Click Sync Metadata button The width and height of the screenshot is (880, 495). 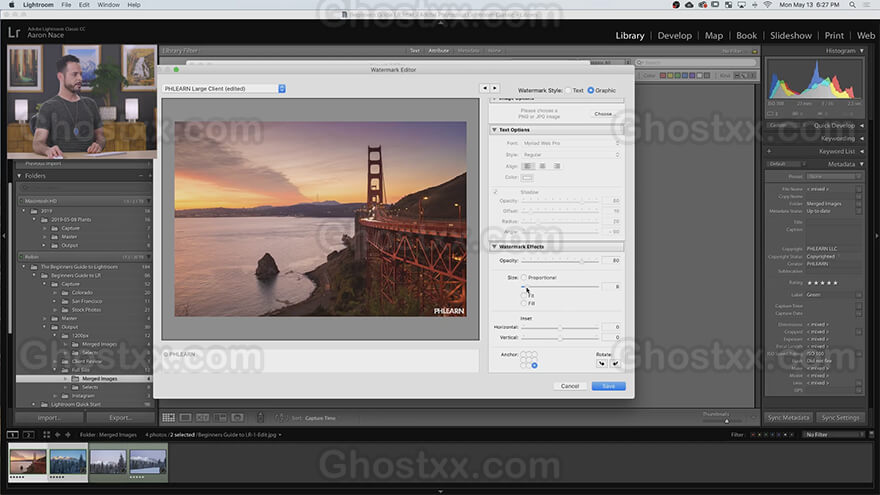788,418
